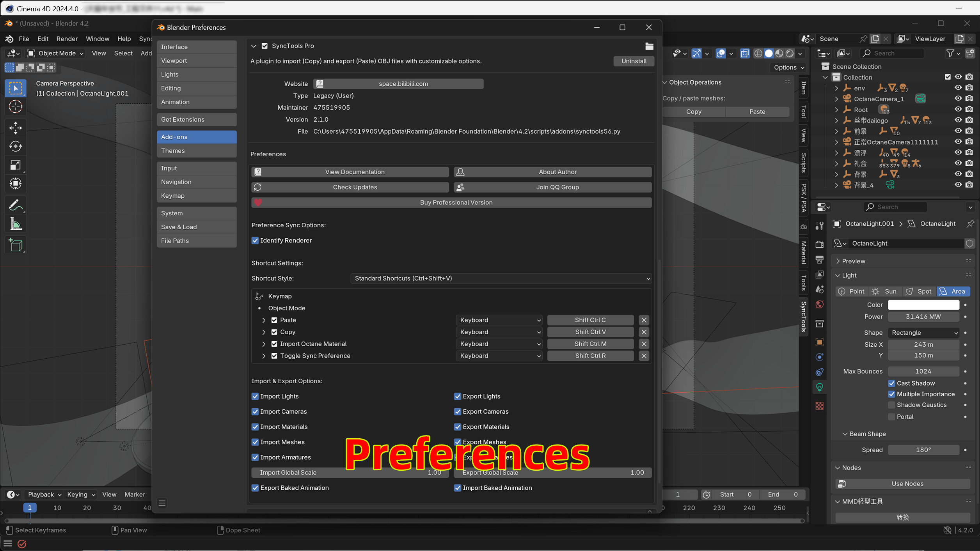Enable Shadow Caustics for the light
The height and width of the screenshot is (551, 980).
tap(891, 405)
